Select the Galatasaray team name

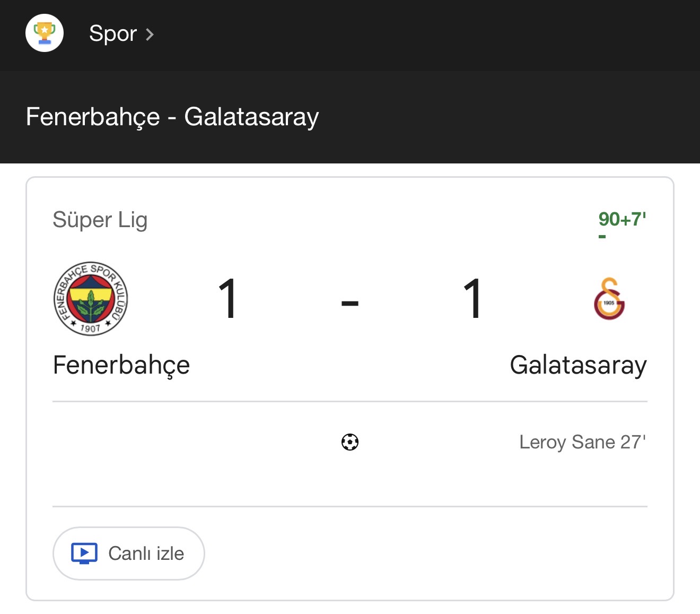pos(578,365)
